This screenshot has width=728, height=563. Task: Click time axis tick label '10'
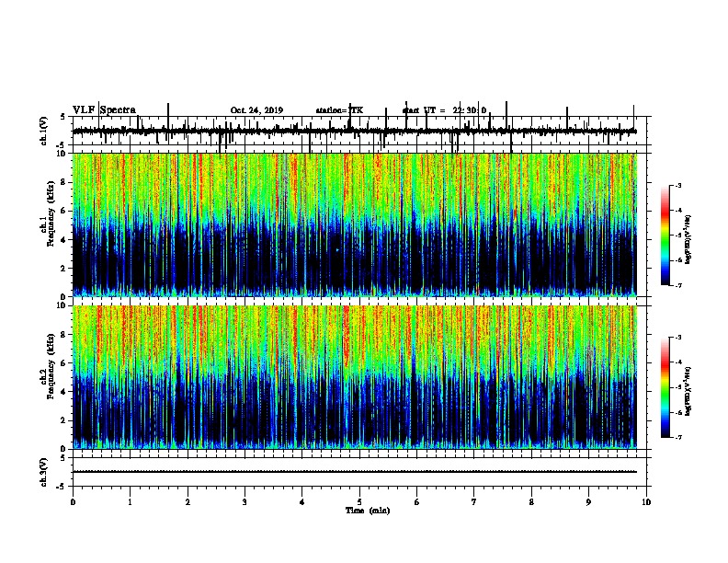click(x=646, y=502)
